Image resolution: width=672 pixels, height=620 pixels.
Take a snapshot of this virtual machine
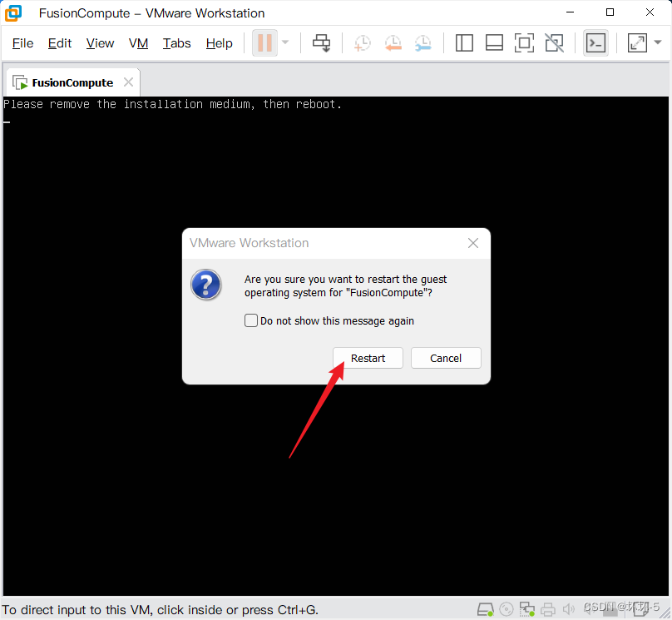tap(362, 43)
